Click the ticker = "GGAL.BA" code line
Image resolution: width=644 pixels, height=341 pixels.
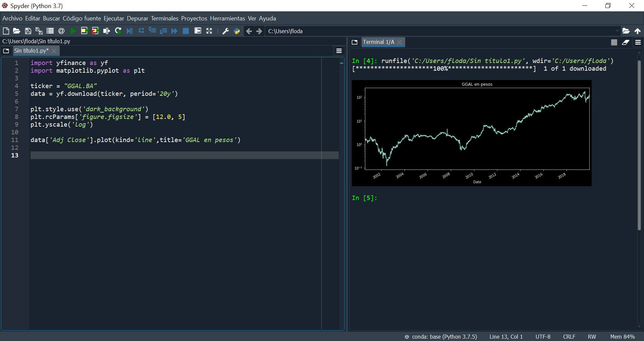(64, 86)
